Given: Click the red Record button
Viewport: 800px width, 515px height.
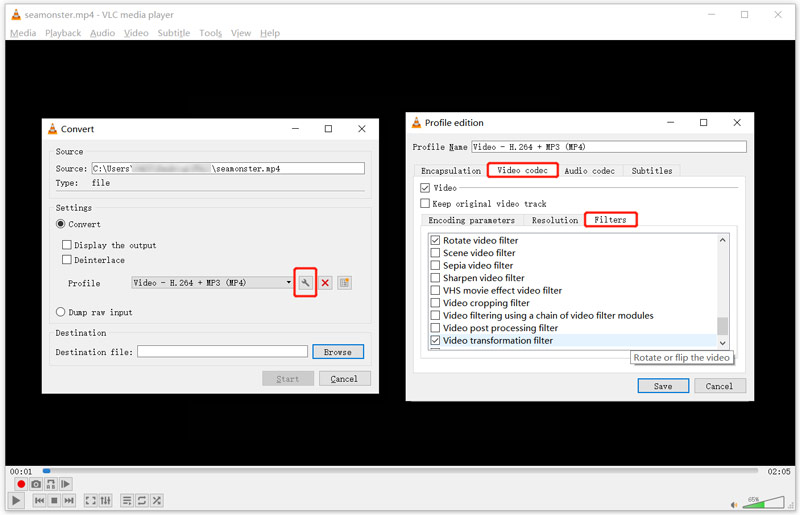Looking at the screenshot, I should point(21,484).
